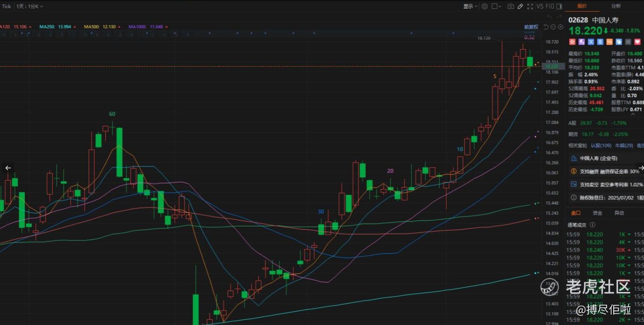644x325 pixels.
Task: Zoom in chart with plus icon
Action: [560, 27]
